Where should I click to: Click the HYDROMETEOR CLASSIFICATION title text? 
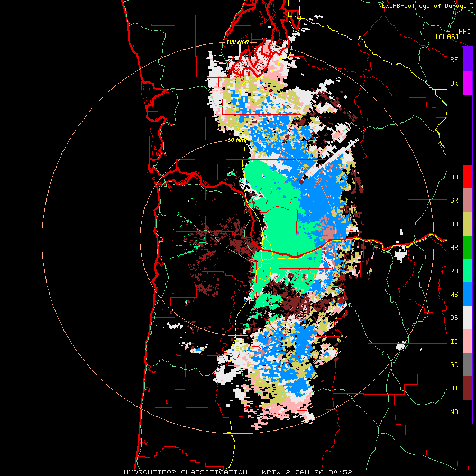tap(186, 472)
